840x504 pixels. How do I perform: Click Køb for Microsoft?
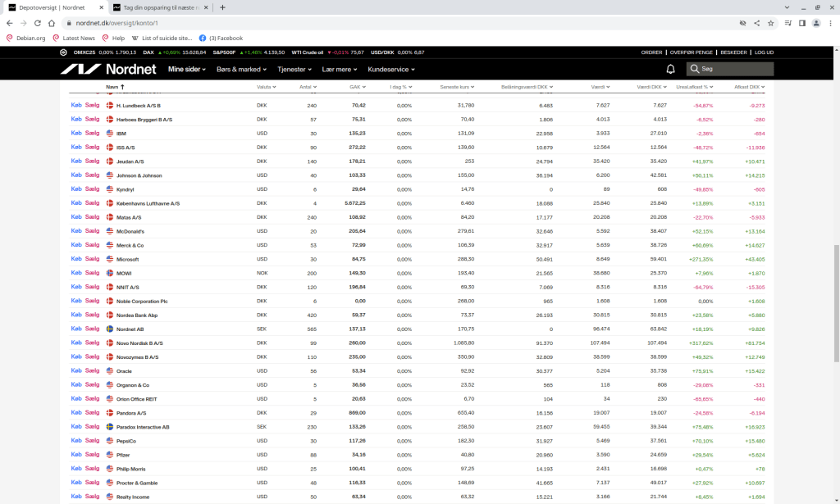pos(76,259)
